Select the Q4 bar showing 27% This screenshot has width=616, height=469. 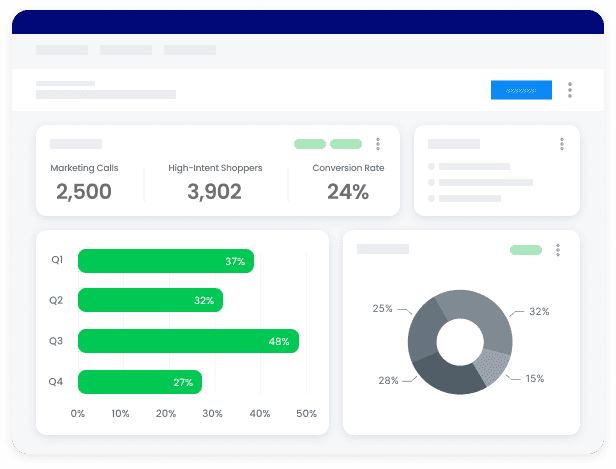(140, 382)
